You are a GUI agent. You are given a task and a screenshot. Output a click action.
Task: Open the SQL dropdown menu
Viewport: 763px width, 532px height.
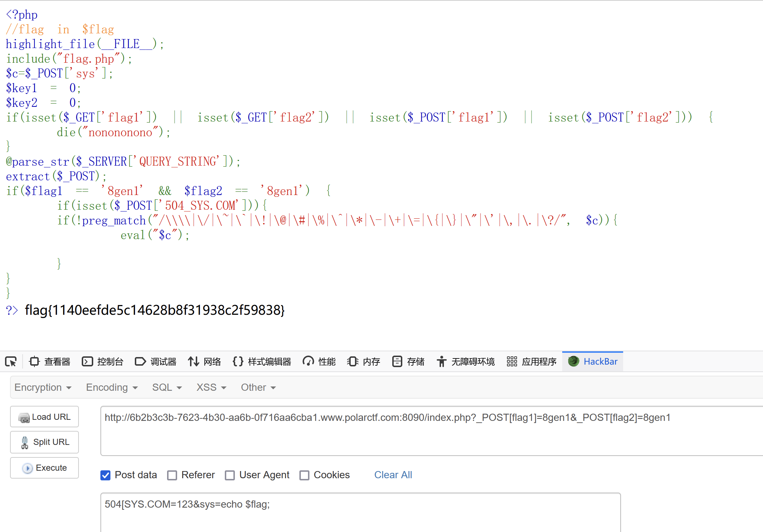167,388
